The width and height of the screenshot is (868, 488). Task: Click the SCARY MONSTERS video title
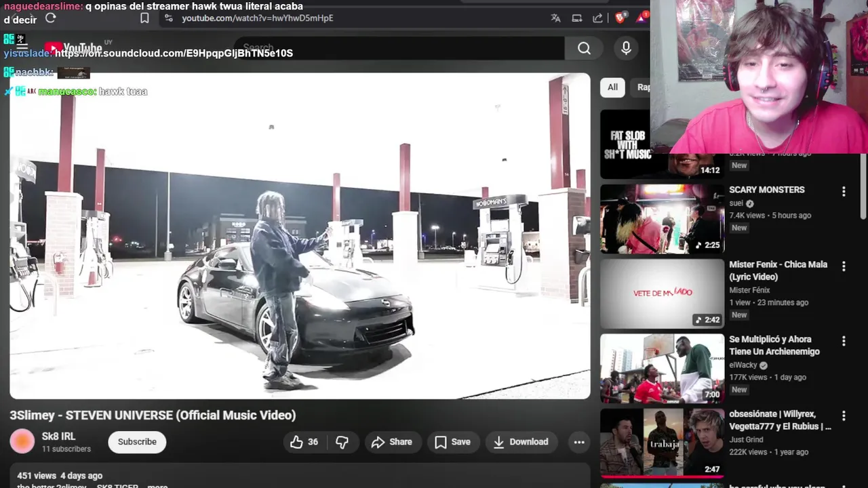[x=766, y=190]
